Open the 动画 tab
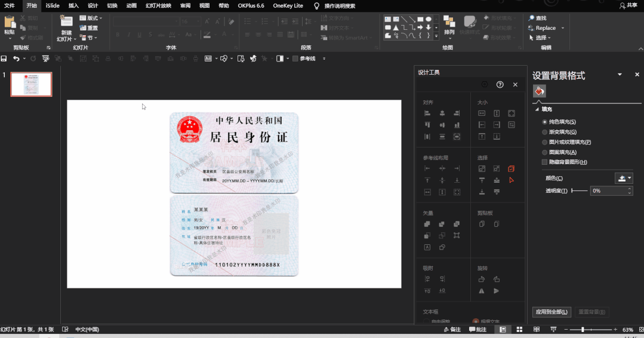The image size is (644, 338). (131, 6)
